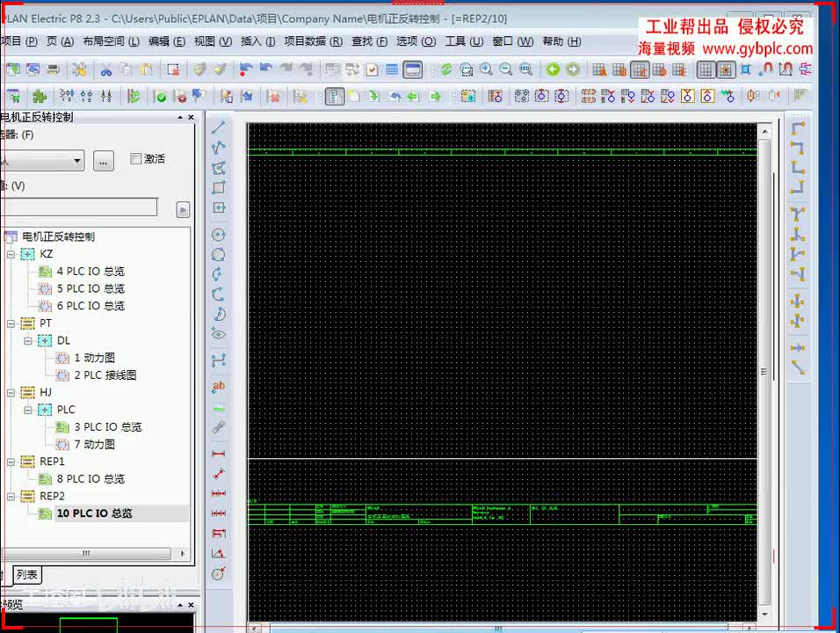Image resolution: width=840 pixels, height=633 pixels.
Task: Open the 窗口 (W) menu
Action: (512, 41)
